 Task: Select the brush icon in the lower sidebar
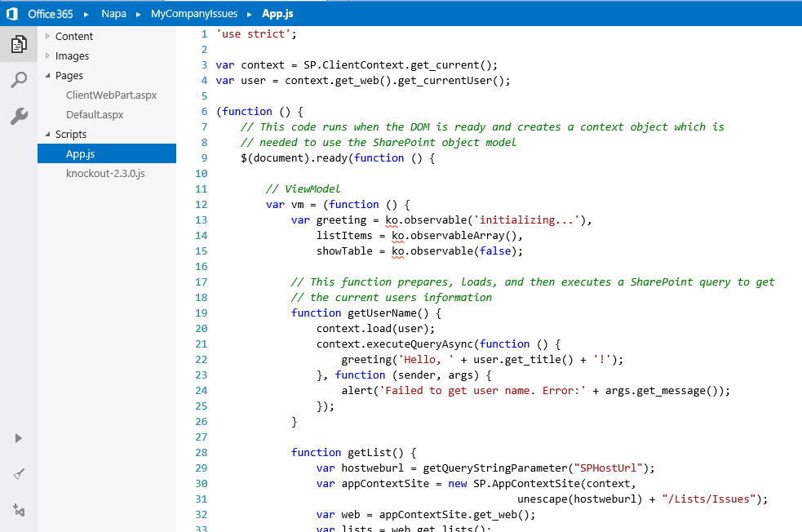click(x=19, y=474)
